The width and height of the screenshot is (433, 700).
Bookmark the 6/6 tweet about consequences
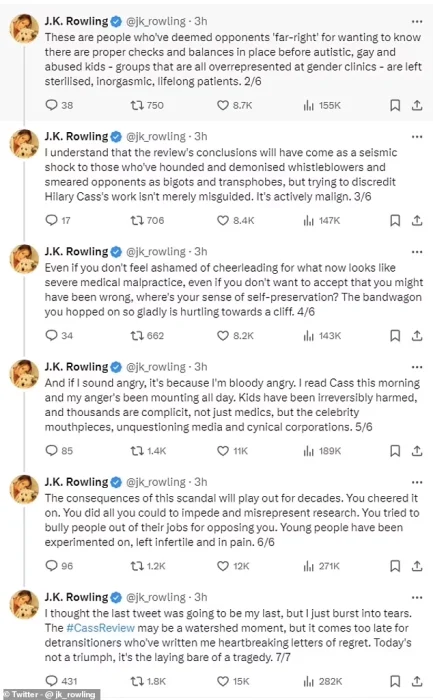point(395,566)
